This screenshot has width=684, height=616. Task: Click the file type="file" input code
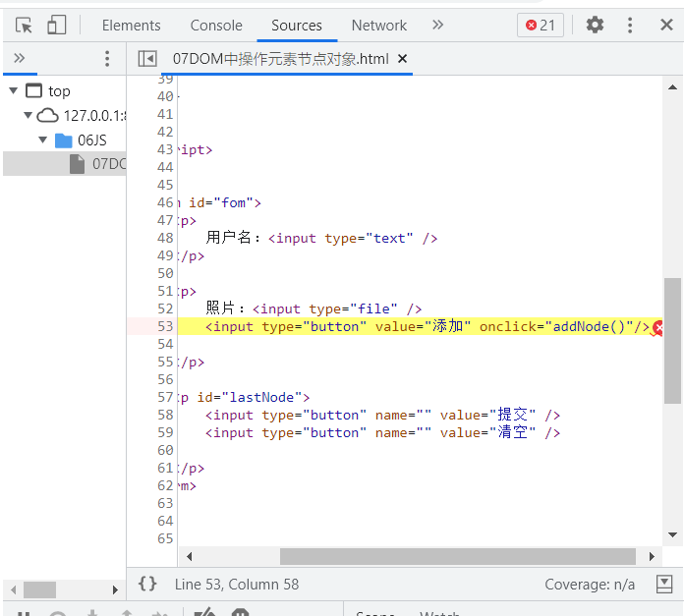click(337, 308)
